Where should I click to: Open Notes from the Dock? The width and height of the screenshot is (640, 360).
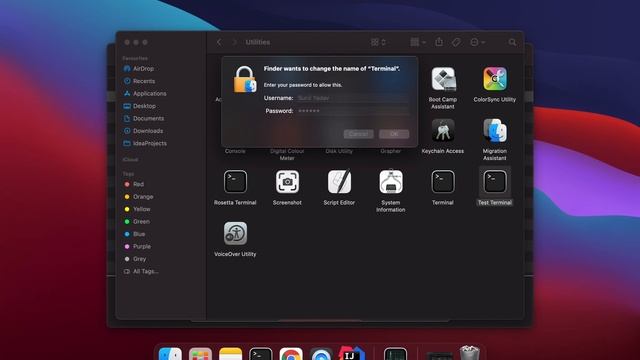tap(230, 354)
